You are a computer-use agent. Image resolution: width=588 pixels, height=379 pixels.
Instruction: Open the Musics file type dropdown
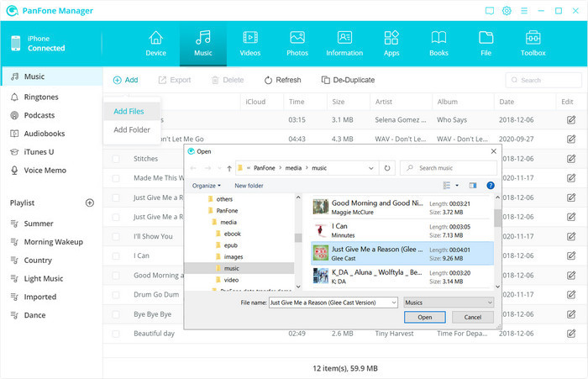(x=449, y=303)
